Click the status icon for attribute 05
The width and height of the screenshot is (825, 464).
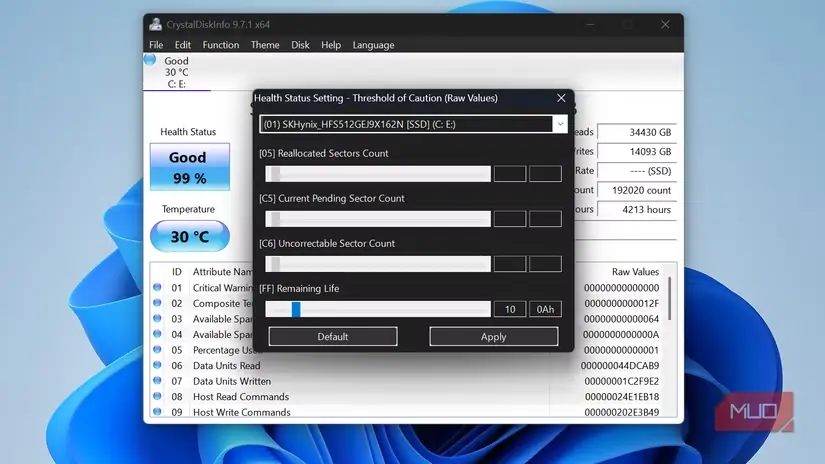(x=157, y=349)
